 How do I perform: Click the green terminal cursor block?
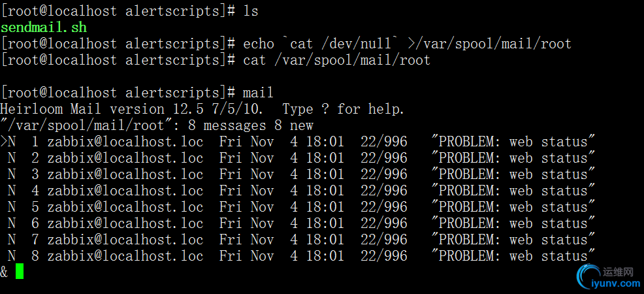point(20,271)
